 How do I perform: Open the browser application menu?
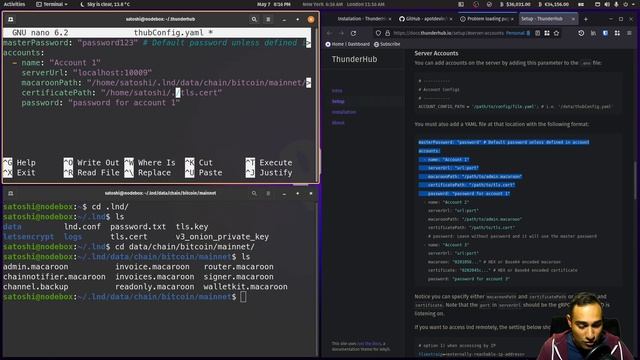(629, 33)
